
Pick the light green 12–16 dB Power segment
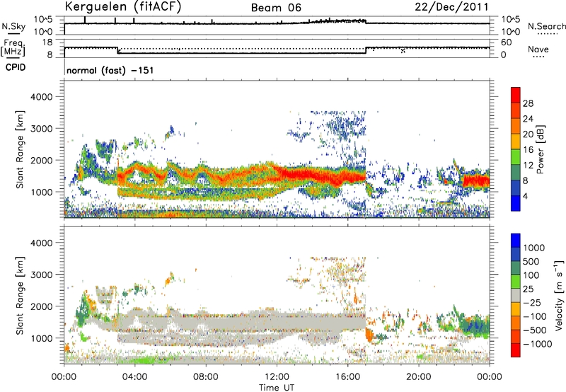click(516, 156)
